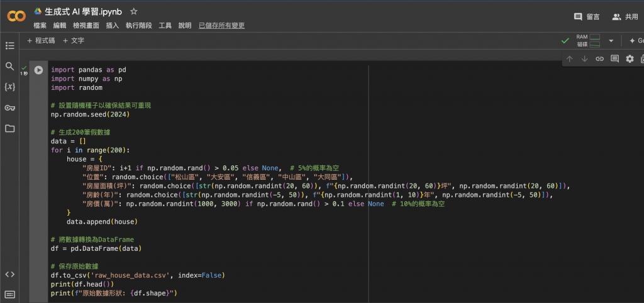Click the Gemini sparkle button
Viewport: 644px width, 303px height.
pyautogui.click(x=636, y=41)
